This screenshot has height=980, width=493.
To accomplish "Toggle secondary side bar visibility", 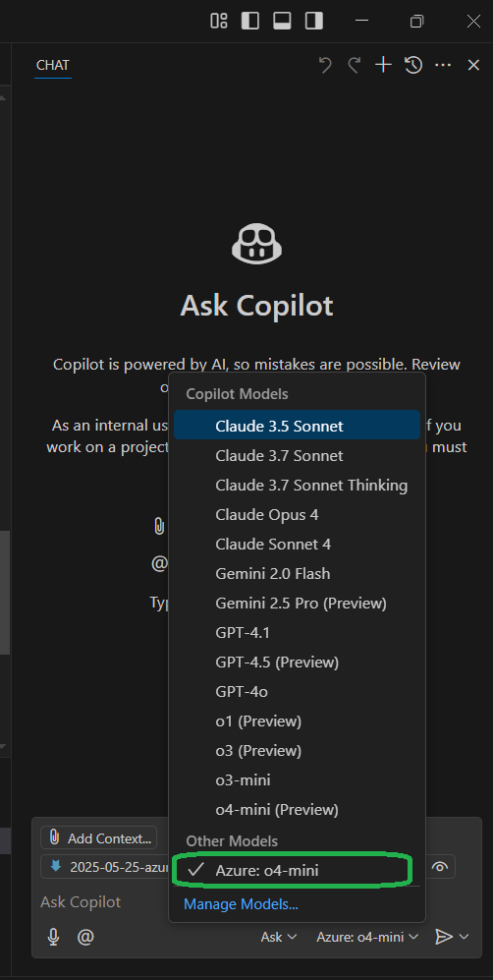I will pos(313,21).
